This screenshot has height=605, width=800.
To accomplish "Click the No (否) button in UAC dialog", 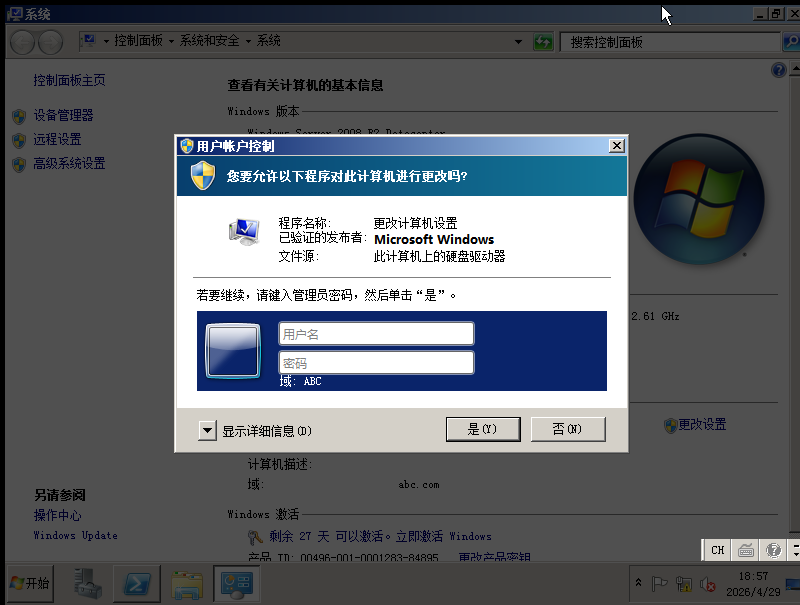I will (568, 429).
